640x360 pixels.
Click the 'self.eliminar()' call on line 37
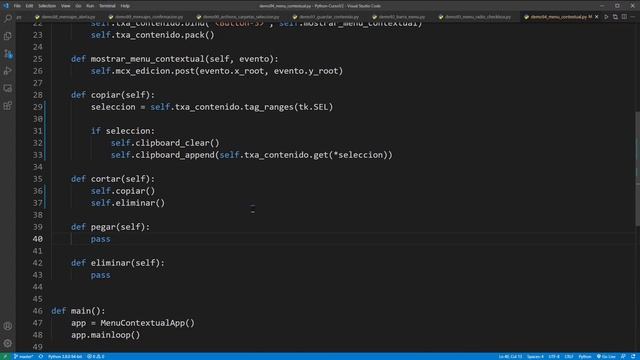point(128,203)
